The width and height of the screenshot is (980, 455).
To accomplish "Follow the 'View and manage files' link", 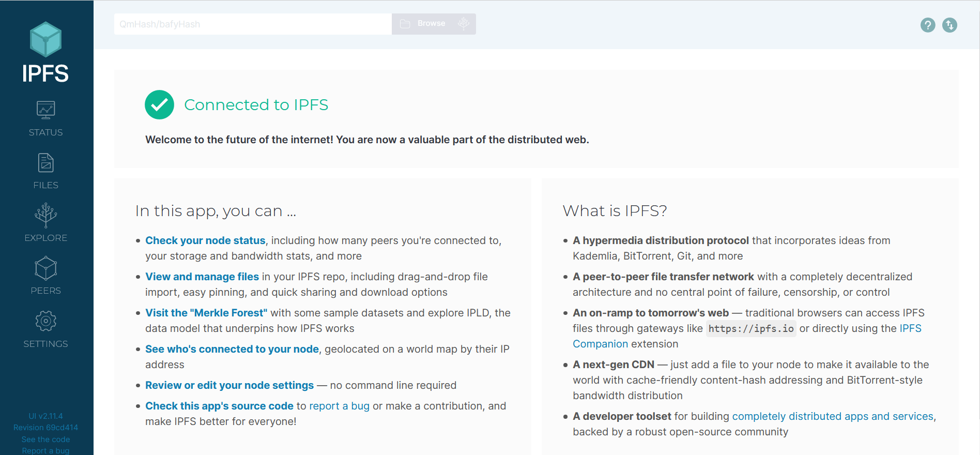I will click(x=202, y=277).
